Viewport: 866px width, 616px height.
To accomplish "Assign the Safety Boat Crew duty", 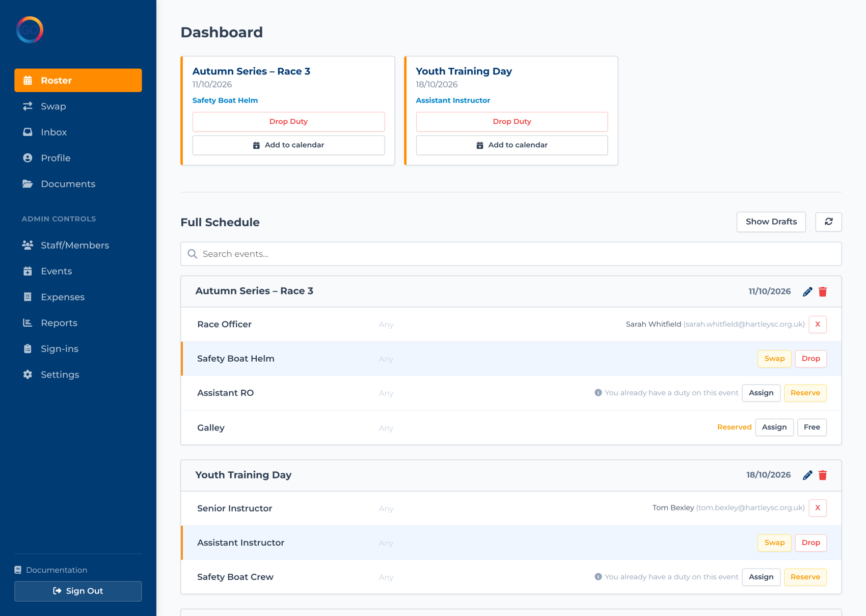I will 761,577.
